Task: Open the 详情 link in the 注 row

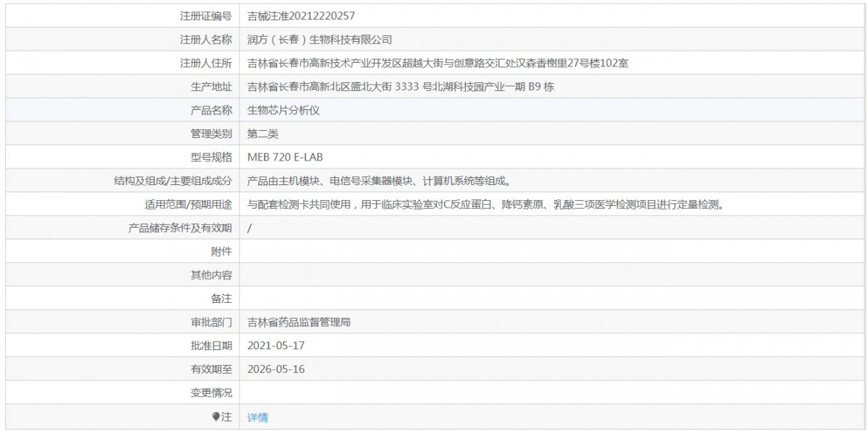Action: coord(258,418)
